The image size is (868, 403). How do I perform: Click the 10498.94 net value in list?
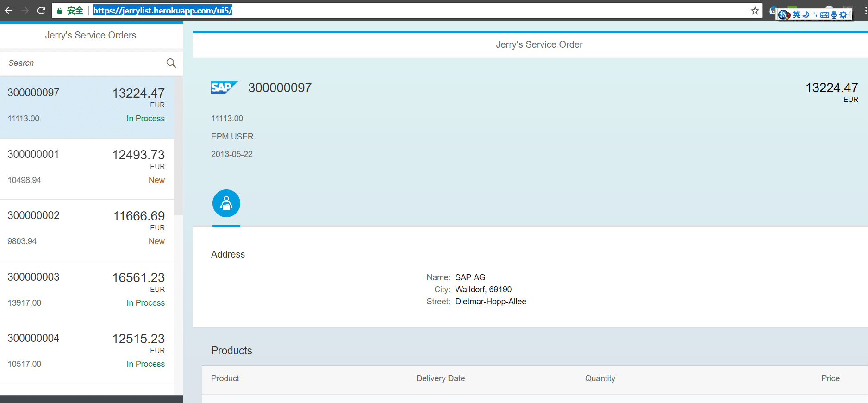[25, 180]
